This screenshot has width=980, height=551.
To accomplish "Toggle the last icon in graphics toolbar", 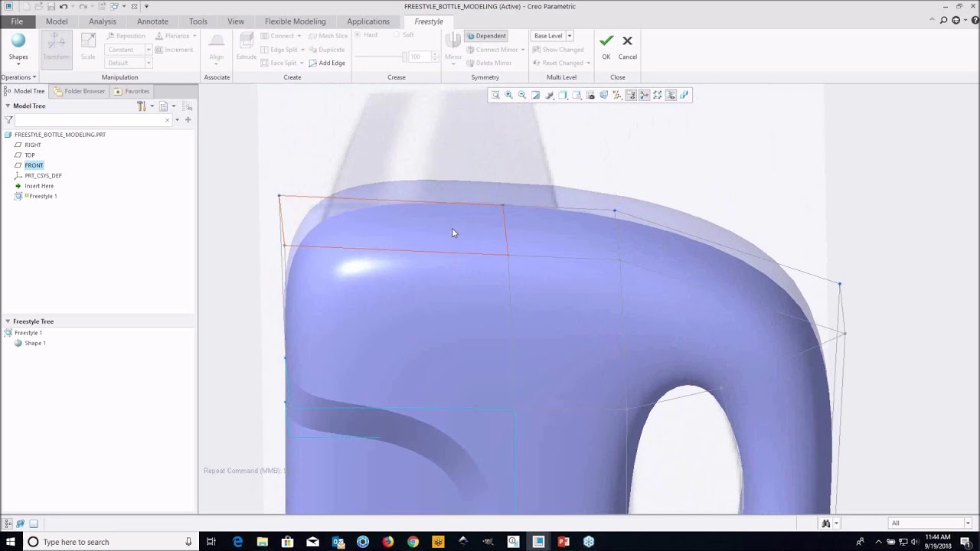I will 684,95.
